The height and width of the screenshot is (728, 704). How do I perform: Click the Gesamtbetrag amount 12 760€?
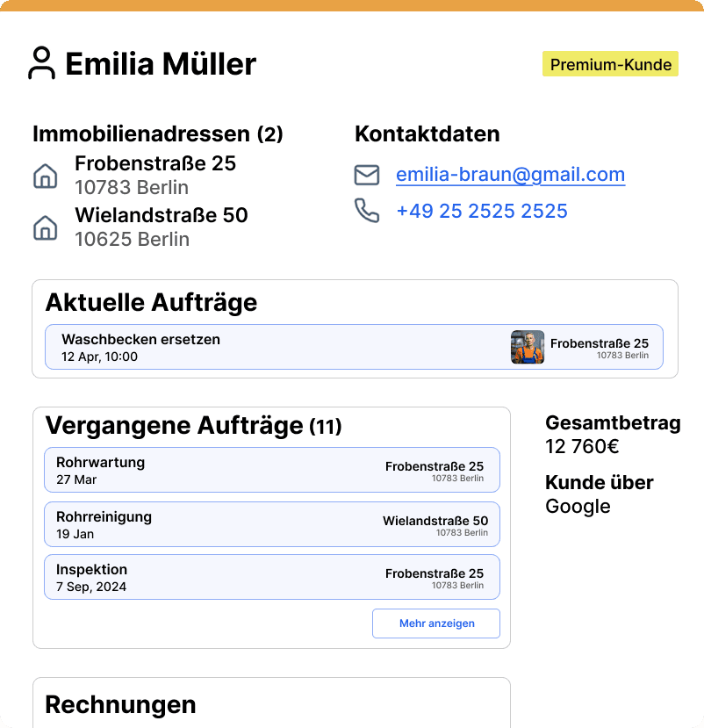click(582, 446)
